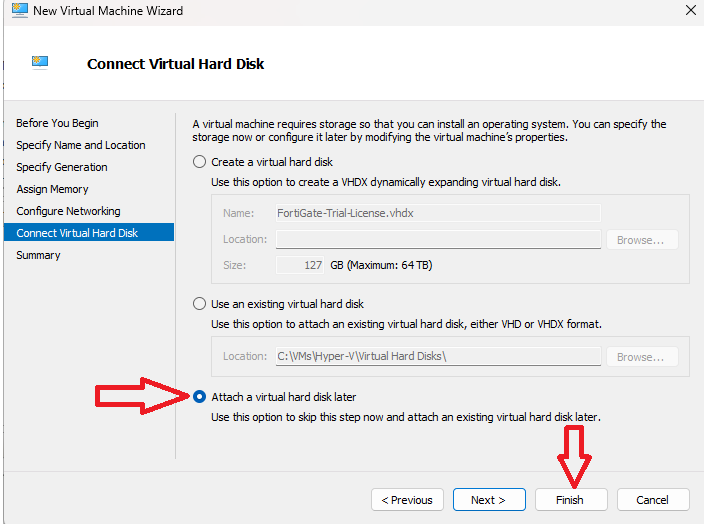The width and height of the screenshot is (705, 524).
Task: Select the Connect Virtual Hard Disk step
Action: click(x=77, y=233)
